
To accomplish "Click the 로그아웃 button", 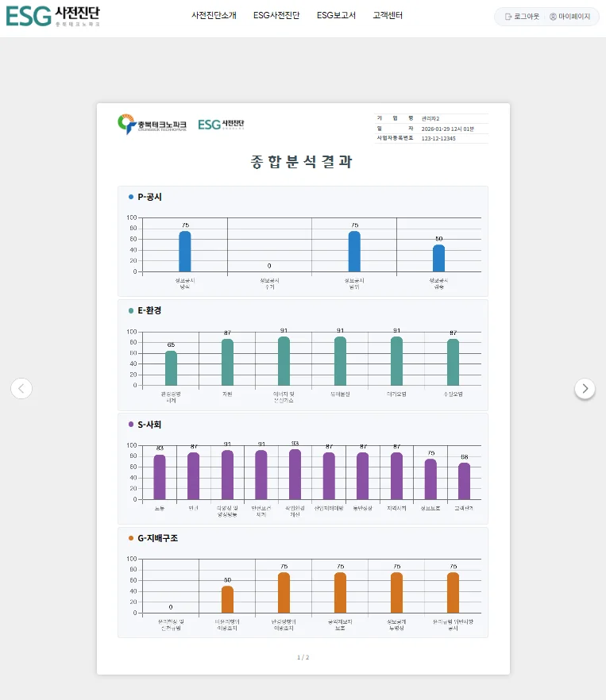I will pos(522,17).
